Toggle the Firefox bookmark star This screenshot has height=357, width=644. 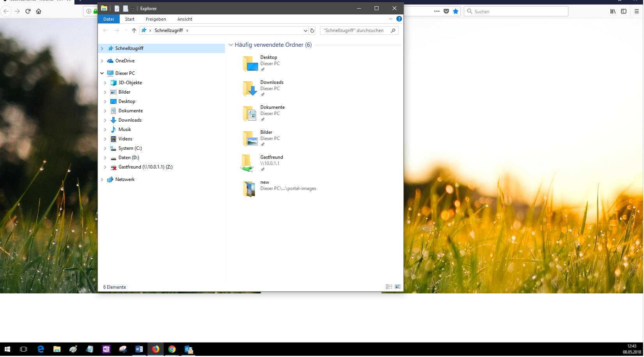pyautogui.click(x=456, y=11)
